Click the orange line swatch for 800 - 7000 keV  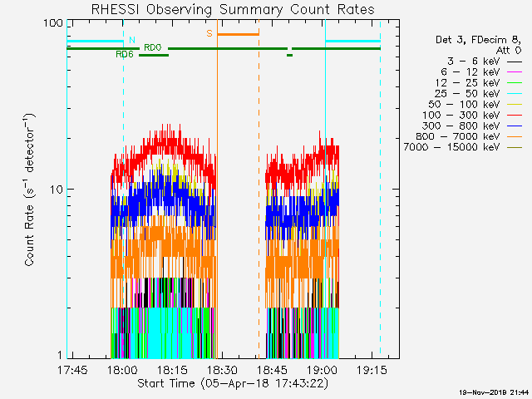tap(515, 136)
